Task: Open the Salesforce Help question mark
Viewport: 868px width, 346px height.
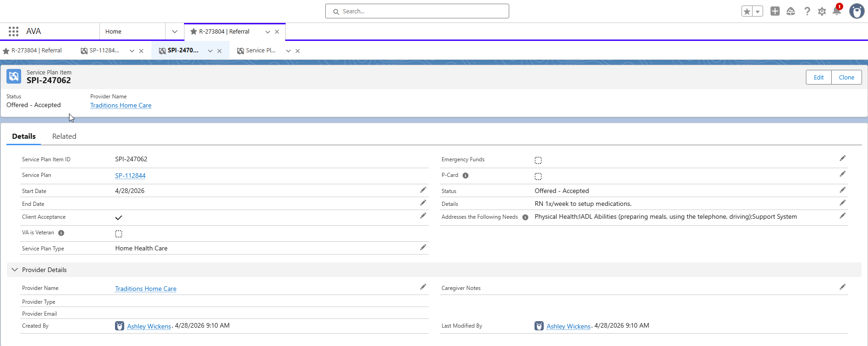Action: [x=807, y=11]
